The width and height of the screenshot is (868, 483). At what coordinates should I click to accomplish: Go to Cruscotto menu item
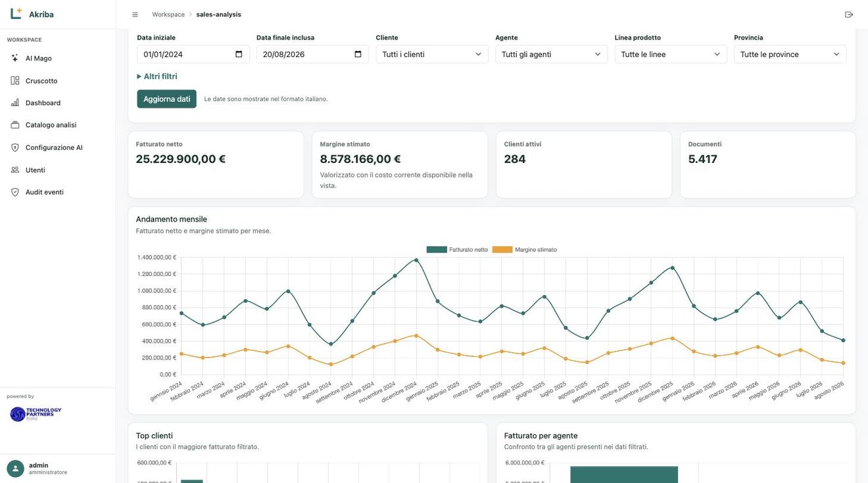[58, 80]
